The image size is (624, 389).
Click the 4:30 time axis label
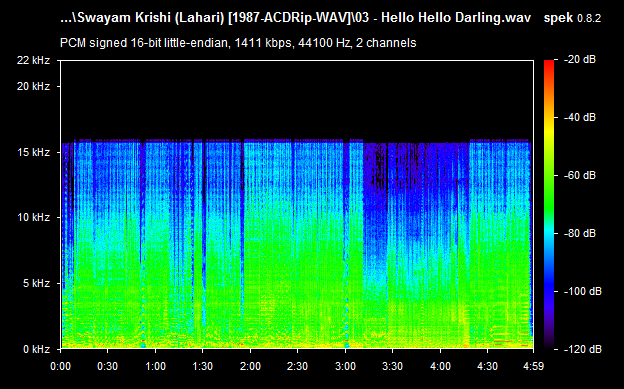(488, 366)
